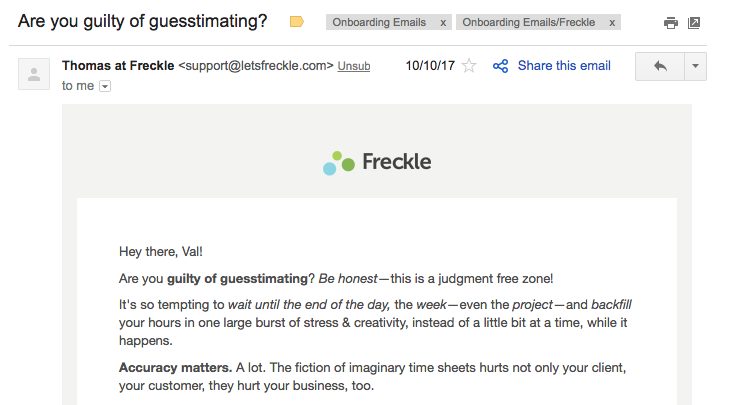The width and height of the screenshot is (745, 405).
Task: Open more reply options dropdown arrow
Action: [696, 66]
